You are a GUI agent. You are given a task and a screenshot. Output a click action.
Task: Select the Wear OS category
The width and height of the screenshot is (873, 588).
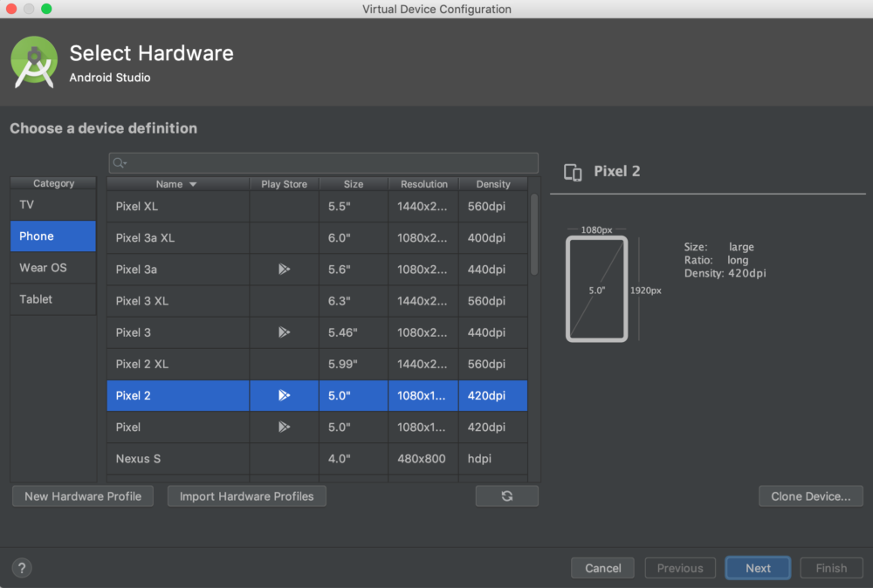[x=53, y=268]
